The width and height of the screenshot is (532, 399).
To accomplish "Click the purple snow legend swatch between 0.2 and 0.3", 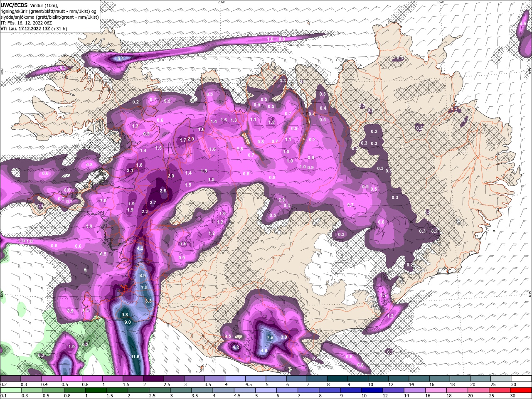I will [x=10, y=379].
